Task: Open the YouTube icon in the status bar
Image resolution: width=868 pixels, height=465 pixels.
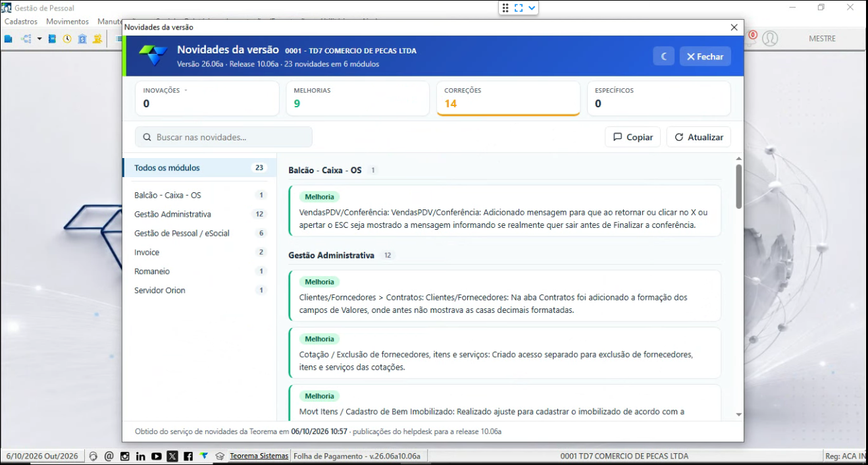Action: pyautogui.click(x=157, y=456)
